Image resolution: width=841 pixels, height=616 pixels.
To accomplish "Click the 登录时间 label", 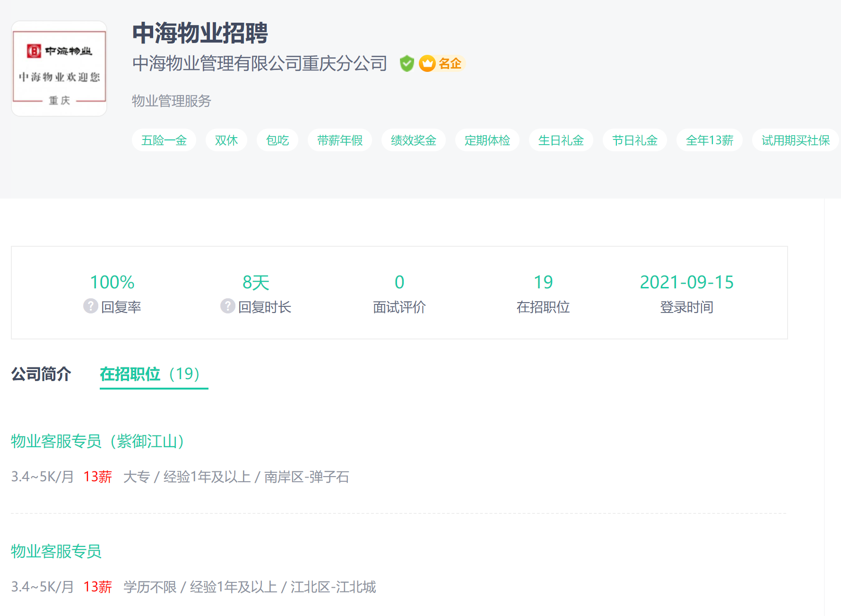I will pyautogui.click(x=687, y=307).
